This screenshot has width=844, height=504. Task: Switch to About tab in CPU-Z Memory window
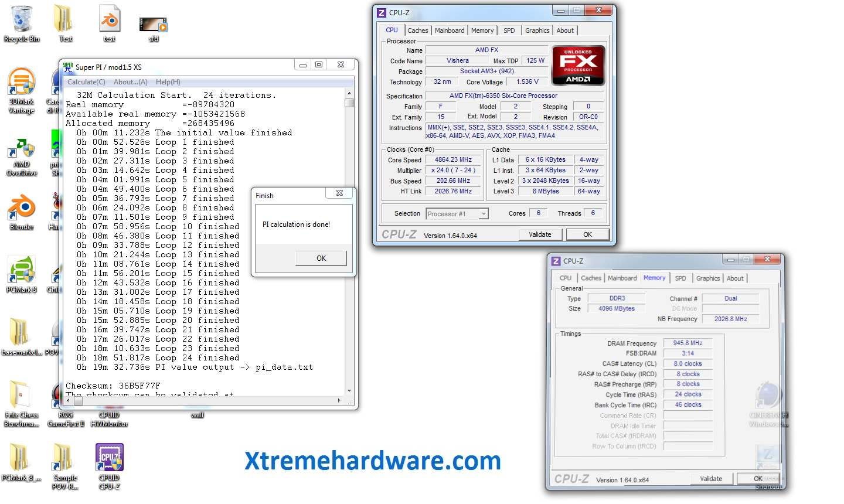tap(735, 278)
